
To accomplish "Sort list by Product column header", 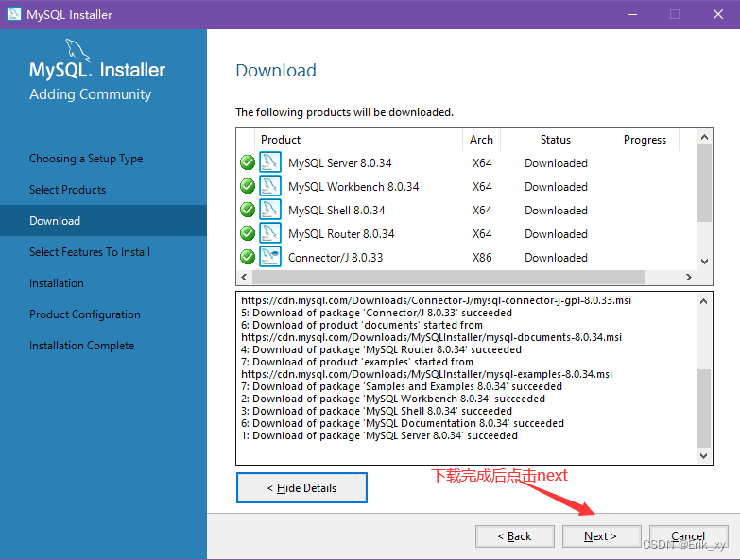I will [x=359, y=140].
